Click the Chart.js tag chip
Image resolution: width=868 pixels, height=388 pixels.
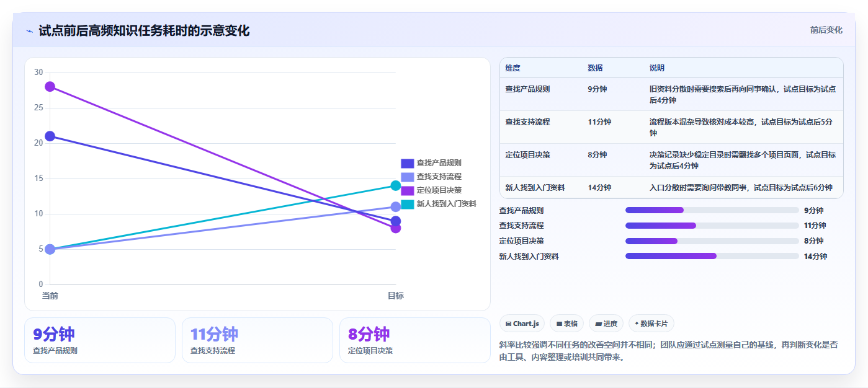[x=522, y=324]
